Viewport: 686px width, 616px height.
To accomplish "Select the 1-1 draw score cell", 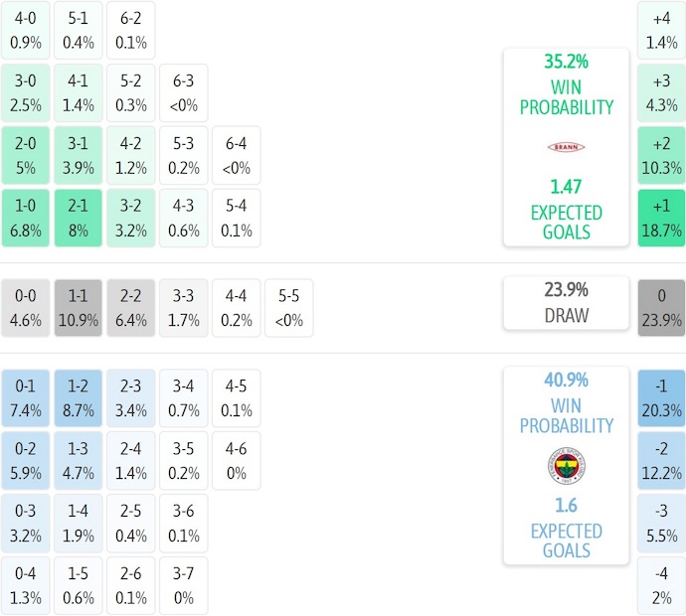I will pyautogui.click(x=79, y=308).
